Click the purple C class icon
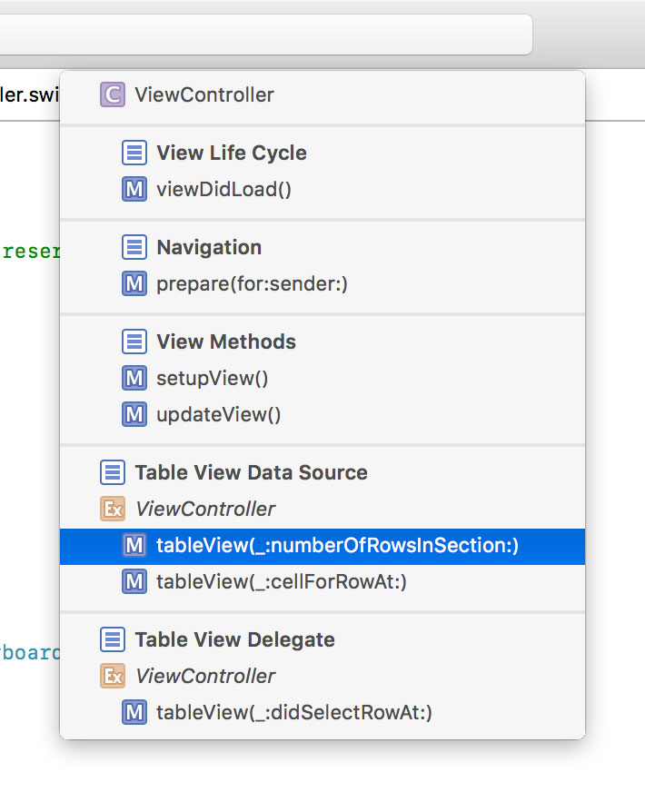The image size is (645, 812). coord(113,94)
